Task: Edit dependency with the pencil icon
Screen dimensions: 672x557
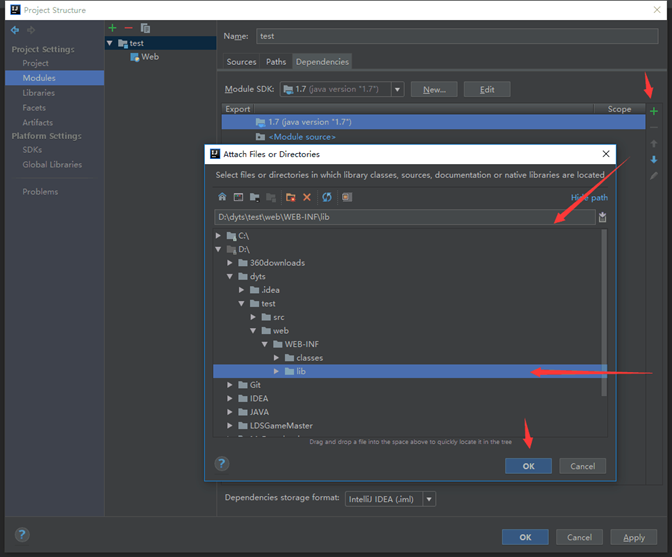Action: click(654, 176)
